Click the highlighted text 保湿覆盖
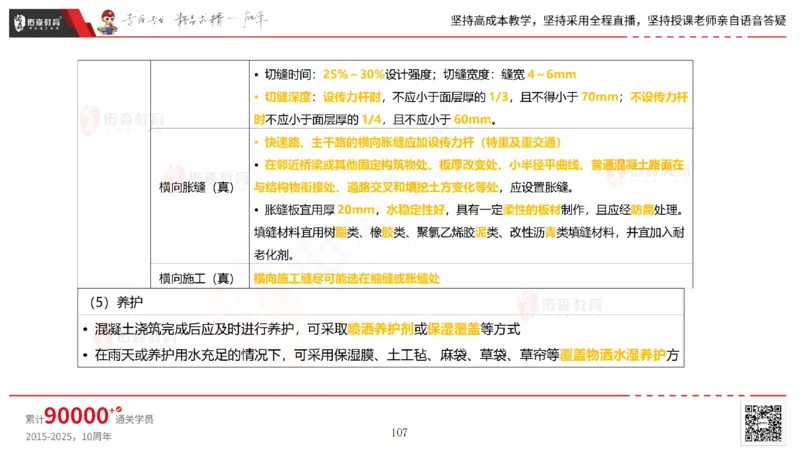The image size is (800, 450). pyautogui.click(x=454, y=329)
